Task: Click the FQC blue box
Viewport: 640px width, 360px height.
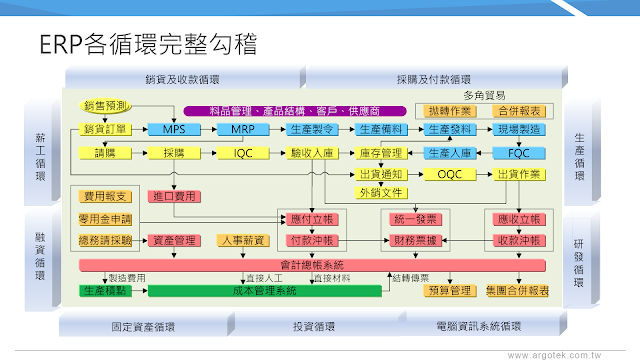Action: (x=519, y=153)
